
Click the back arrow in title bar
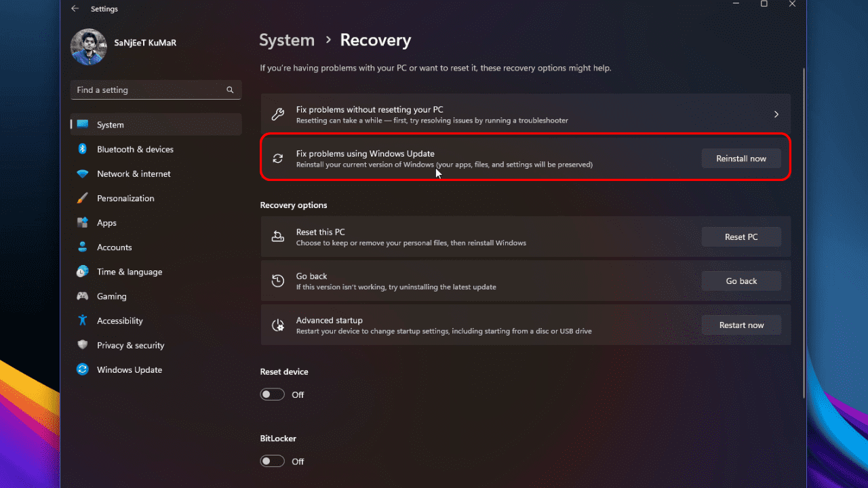tap(75, 8)
